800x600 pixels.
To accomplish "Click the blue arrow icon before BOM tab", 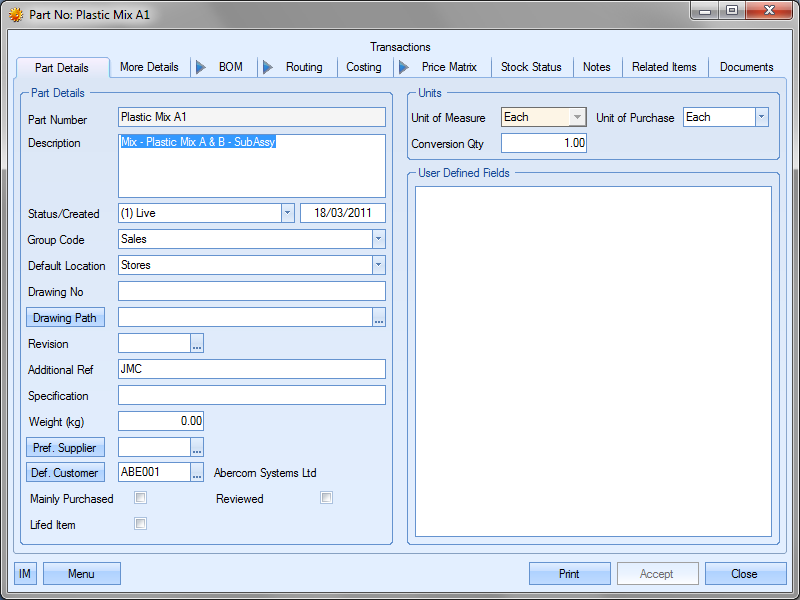I will tap(200, 67).
